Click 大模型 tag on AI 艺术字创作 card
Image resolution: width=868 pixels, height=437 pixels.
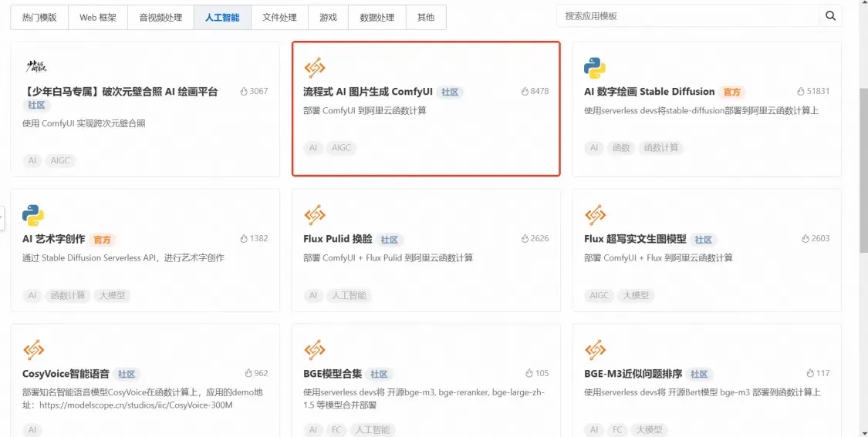(x=112, y=295)
